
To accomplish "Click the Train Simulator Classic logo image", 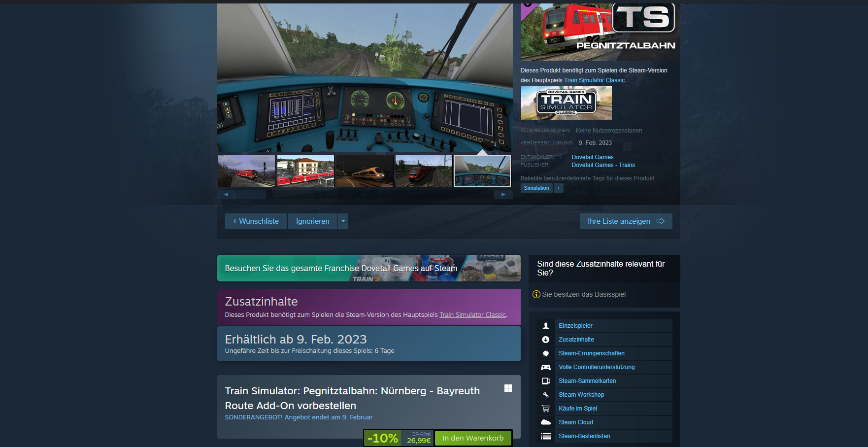I will tap(566, 103).
